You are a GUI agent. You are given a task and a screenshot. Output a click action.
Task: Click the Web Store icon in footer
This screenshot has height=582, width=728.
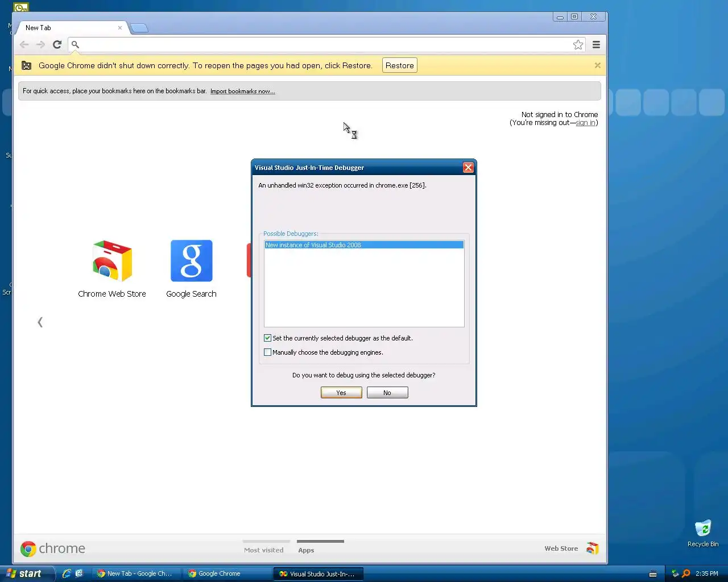pos(592,548)
